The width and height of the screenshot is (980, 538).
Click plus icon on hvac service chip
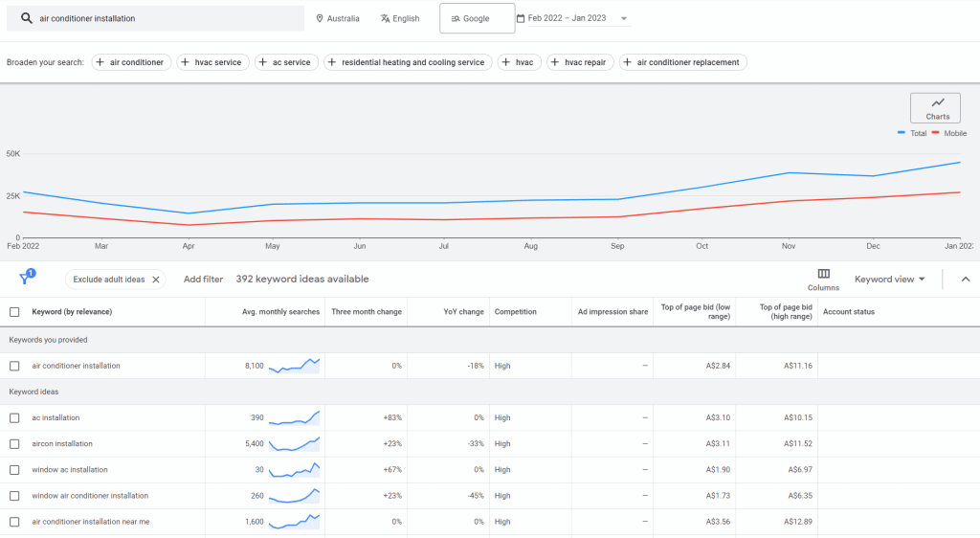pos(185,62)
